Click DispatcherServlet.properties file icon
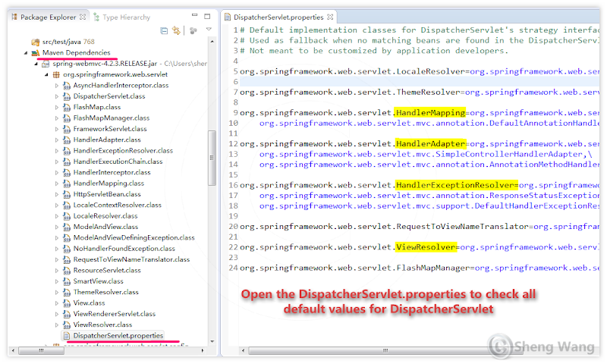Image resolution: width=607 pixels, height=364 pixels. tap(67, 336)
